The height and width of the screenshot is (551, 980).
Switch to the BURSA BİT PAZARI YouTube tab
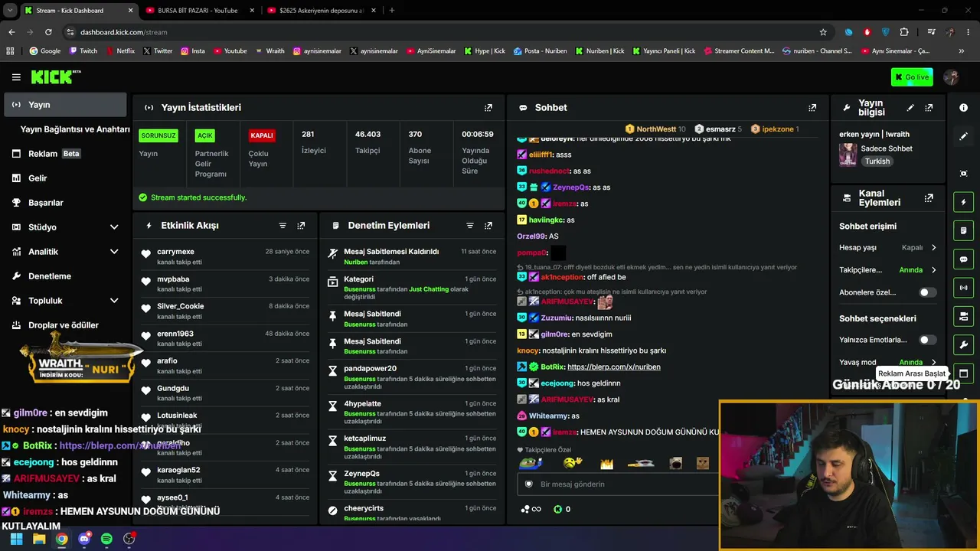point(198,11)
